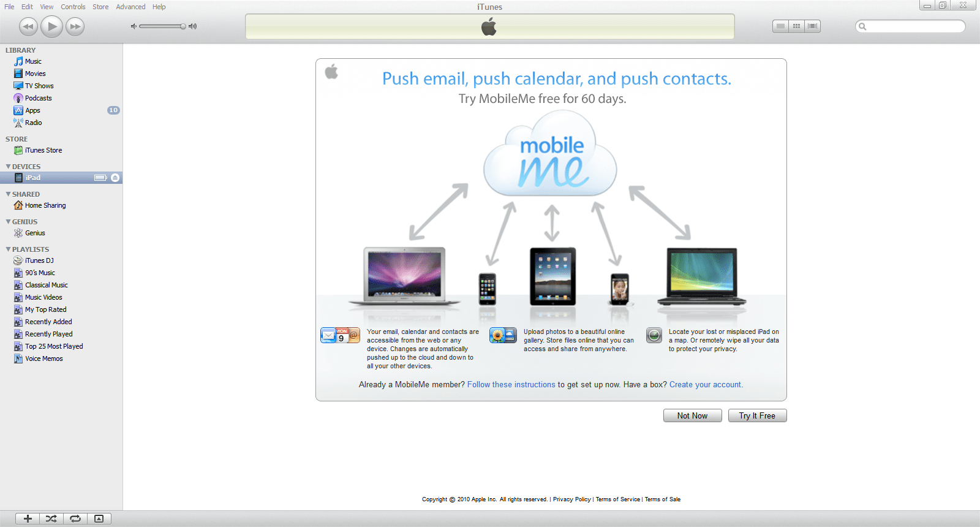Show or hide artwork viewer button
The height and width of the screenshot is (527, 980).
(99, 518)
